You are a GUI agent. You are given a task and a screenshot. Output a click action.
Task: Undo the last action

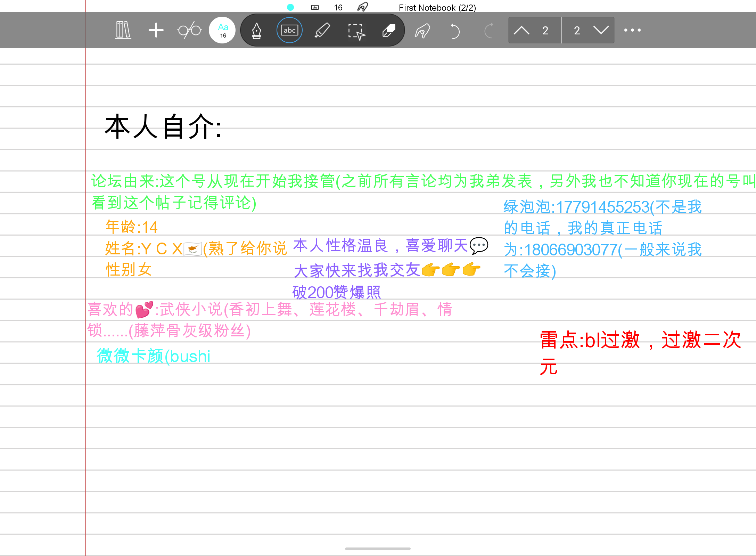click(x=455, y=31)
